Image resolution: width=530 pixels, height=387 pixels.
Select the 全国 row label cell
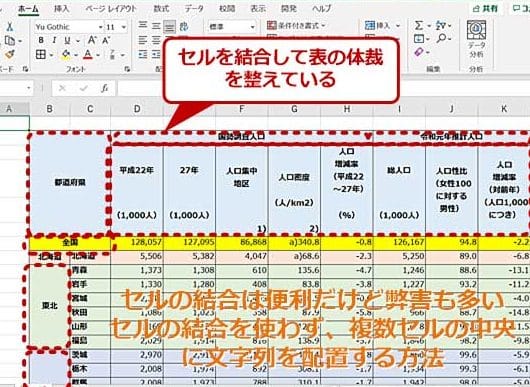point(70,242)
